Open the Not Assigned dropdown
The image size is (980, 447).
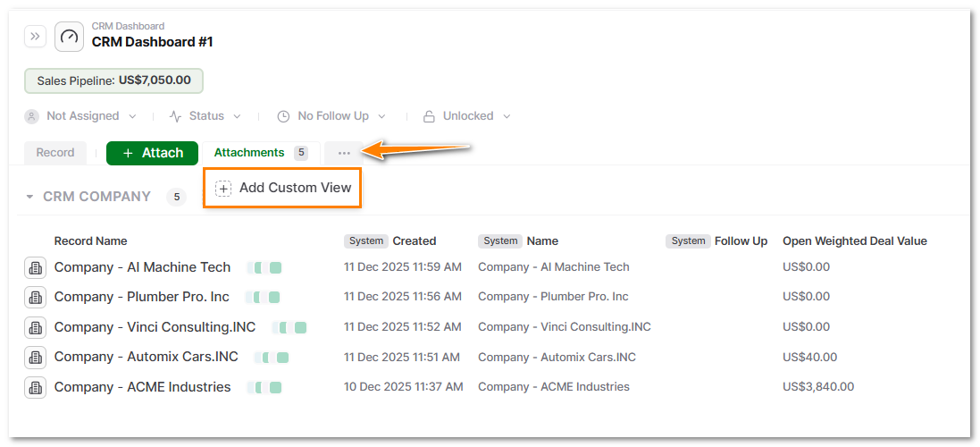point(81,116)
